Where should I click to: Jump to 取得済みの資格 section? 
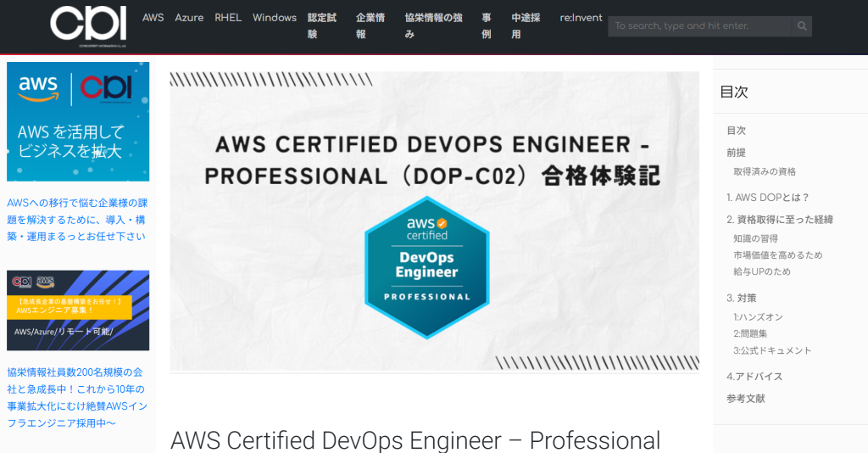[765, 171]
